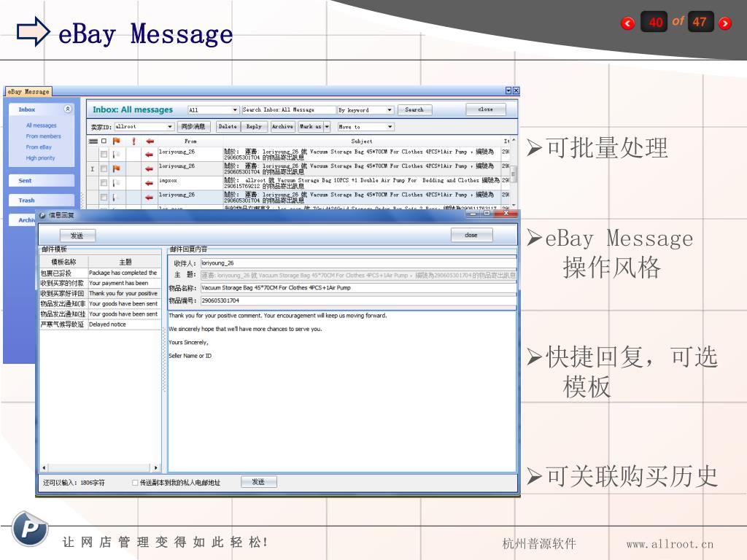Viewport: 747px width, 560px height.
Task: Click the template list scroll-left arrow
Action: pos(44,467)
